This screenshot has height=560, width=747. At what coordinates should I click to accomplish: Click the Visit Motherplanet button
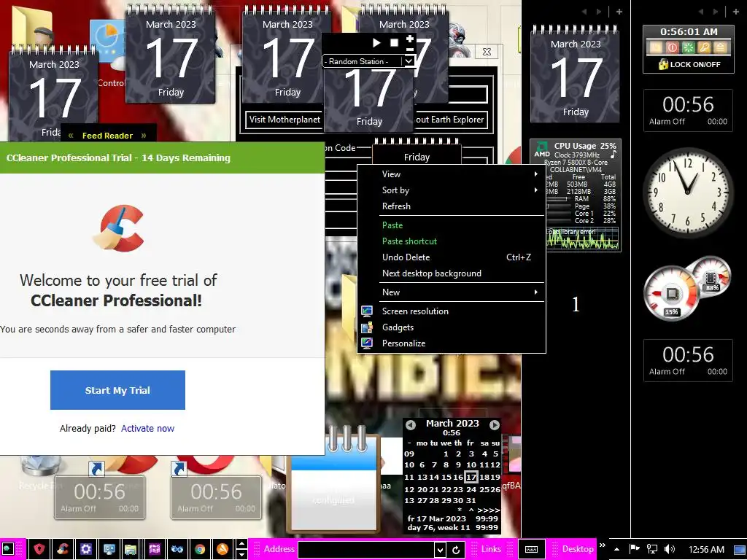click(x=285, y=119)
